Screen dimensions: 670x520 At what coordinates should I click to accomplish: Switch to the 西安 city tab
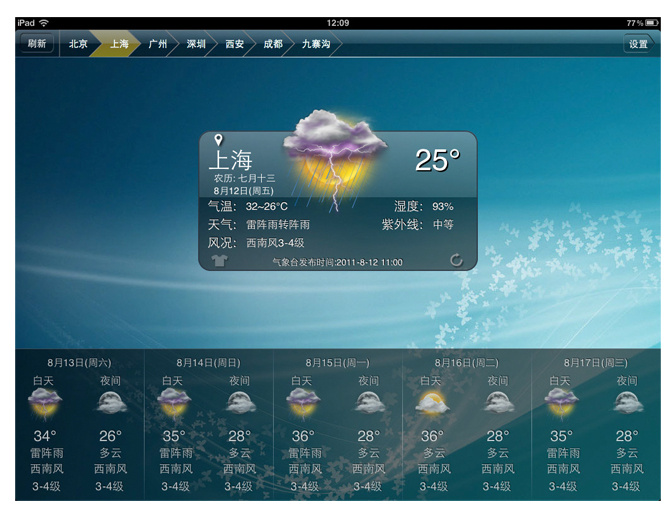click(x=234, y=44)
